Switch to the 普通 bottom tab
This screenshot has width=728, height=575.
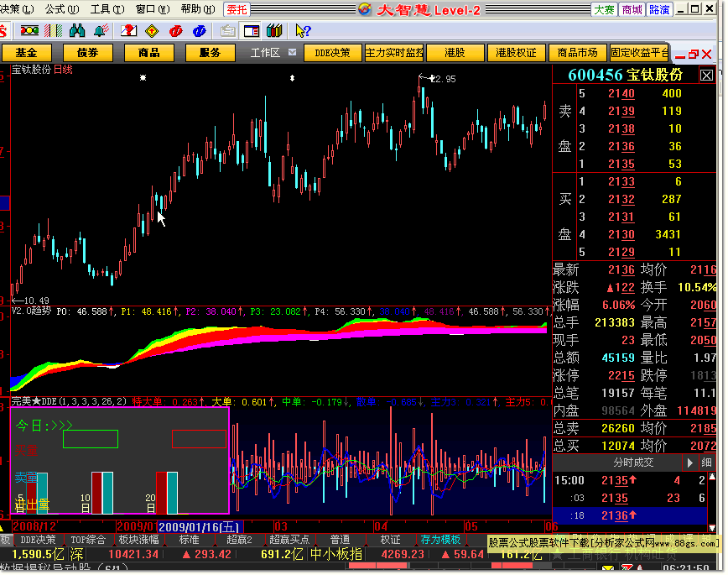[x=340, y=540]
